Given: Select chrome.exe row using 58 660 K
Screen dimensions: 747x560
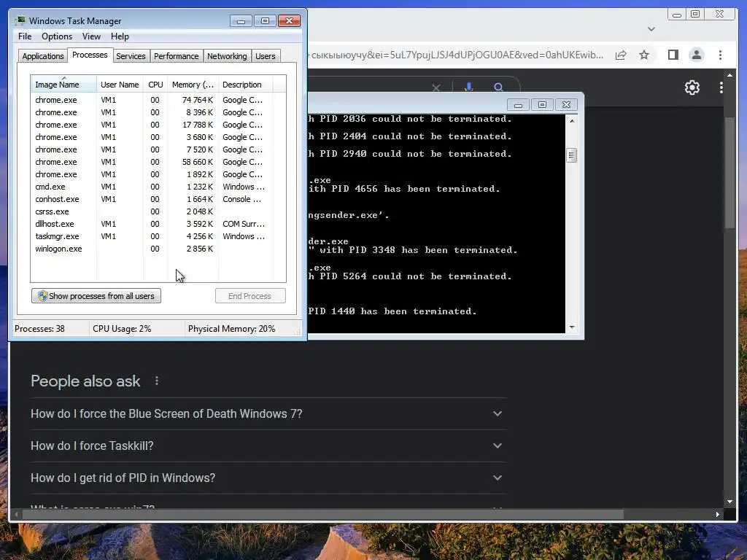Looking at the screenshot, I should click(x=158, y=162).
